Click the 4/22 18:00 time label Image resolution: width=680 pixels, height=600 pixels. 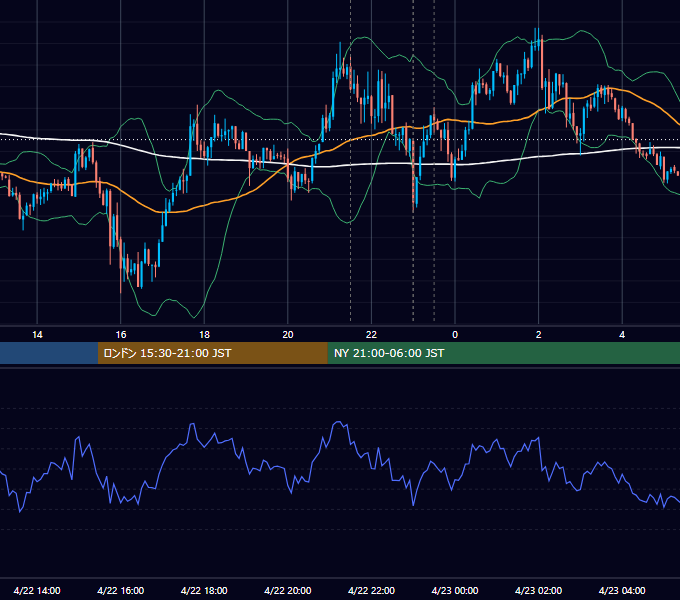point(204,590)
